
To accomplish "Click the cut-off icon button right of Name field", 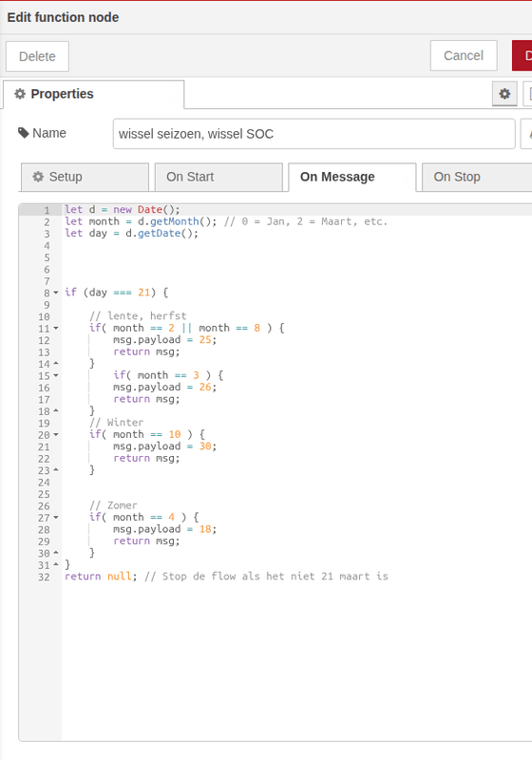I will click(526, 134).
